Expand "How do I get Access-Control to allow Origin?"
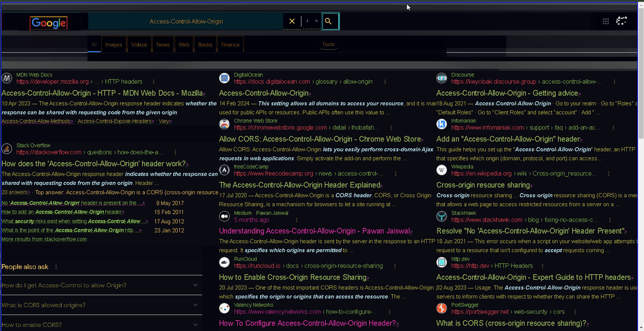Viewport: 644px width, 331px height. [101, 286]
